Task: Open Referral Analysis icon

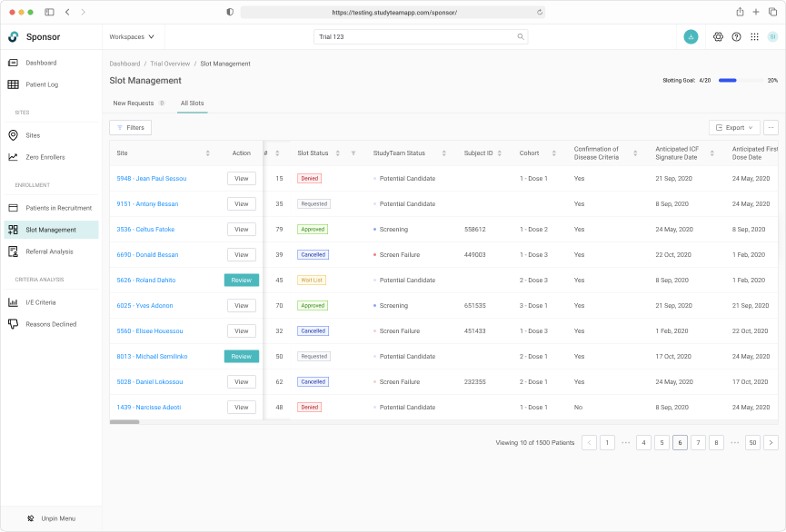Action: 14,251
